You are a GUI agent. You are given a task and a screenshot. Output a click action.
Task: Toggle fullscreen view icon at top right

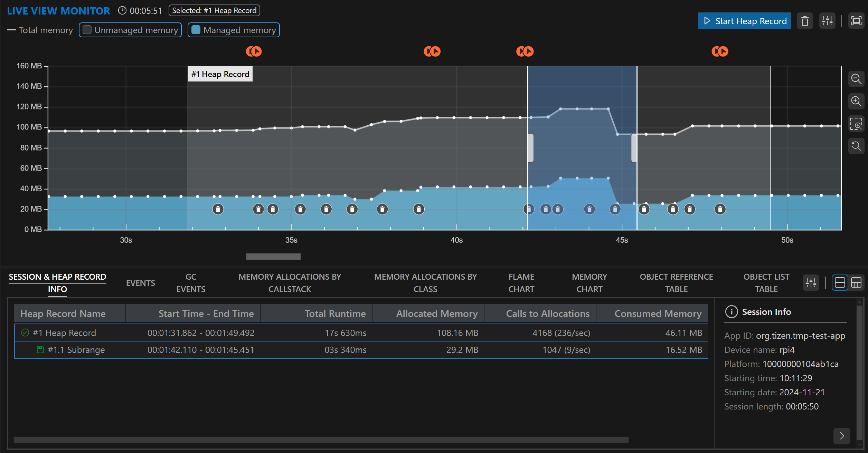(856, 21)
